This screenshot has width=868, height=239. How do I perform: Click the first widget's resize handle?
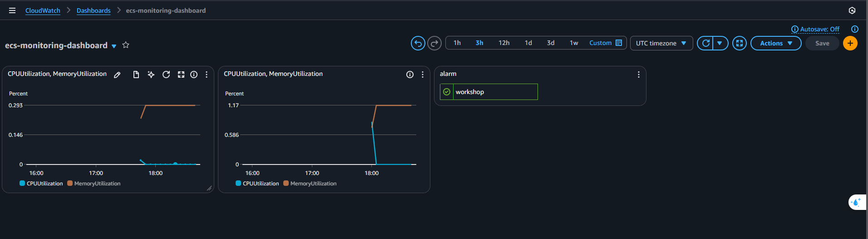coord(209,188)
